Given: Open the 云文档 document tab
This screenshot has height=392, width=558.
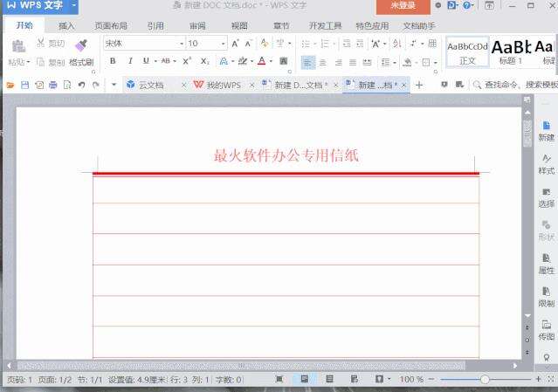Looking at the screenshot, I should [x=151, y=85].
